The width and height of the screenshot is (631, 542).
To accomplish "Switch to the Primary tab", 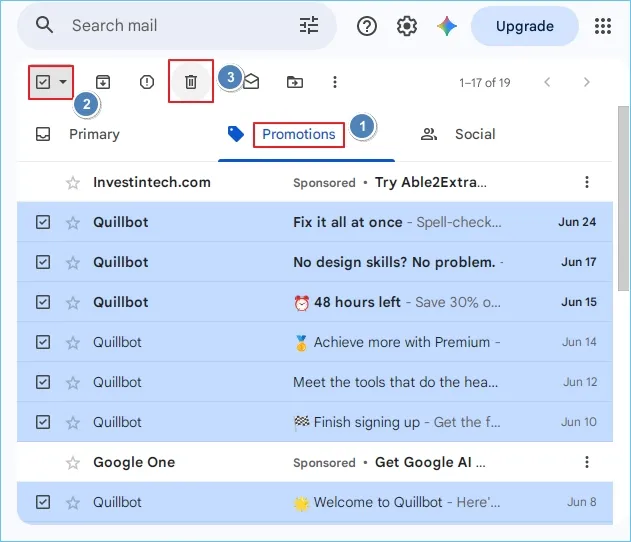I will (x=78, y=134).
